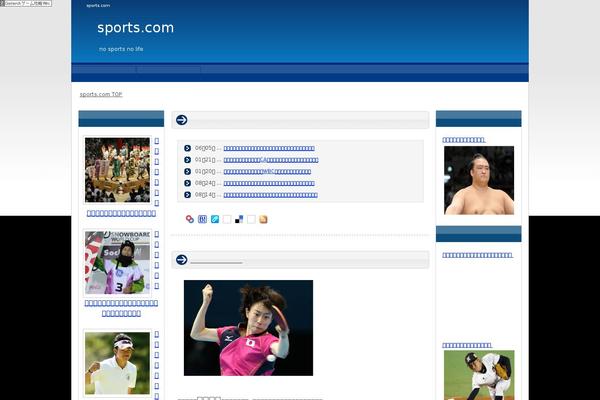This screenshot has height=400, width=600.
Task: Open the news link dated 08/24
Action: point(269,183)
